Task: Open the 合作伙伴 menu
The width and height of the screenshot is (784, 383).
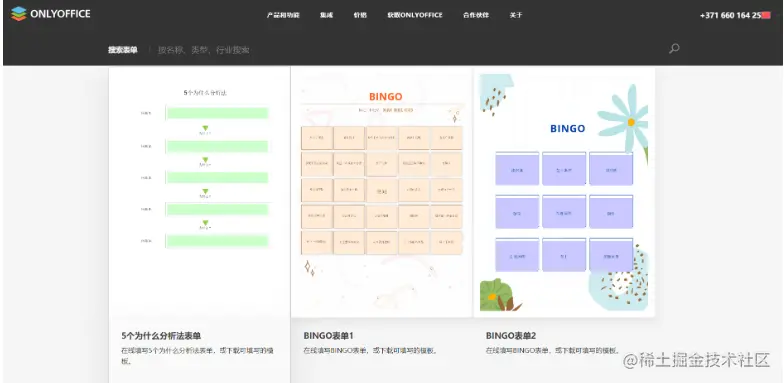Action: 476,15
